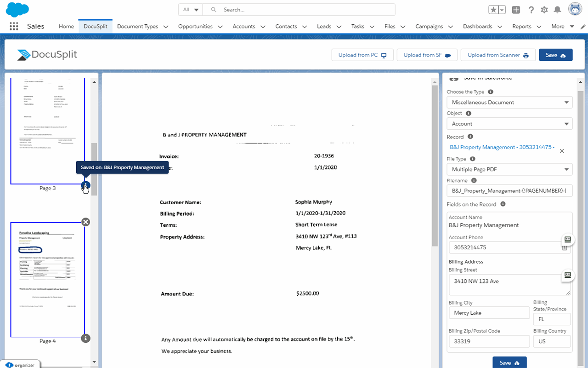588x368 pixels.
Task: Remove Page 4 using its X badge
Action: pyautogui.click(x=85, y=222)
